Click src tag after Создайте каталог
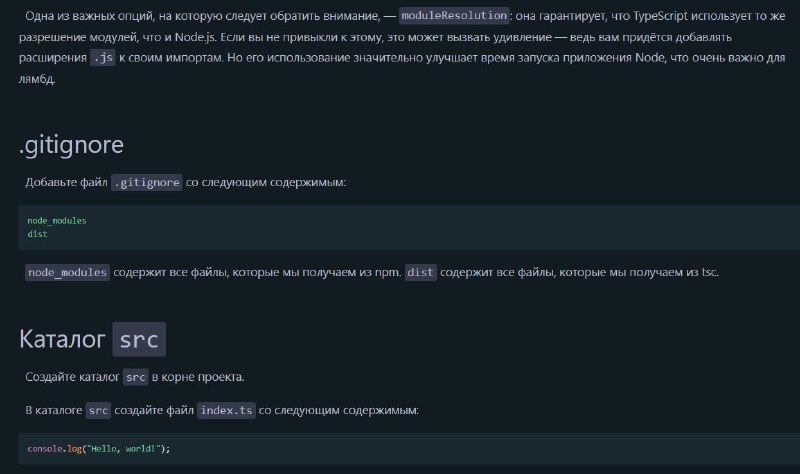Screen dimensions: 800x474 [136, 377]
